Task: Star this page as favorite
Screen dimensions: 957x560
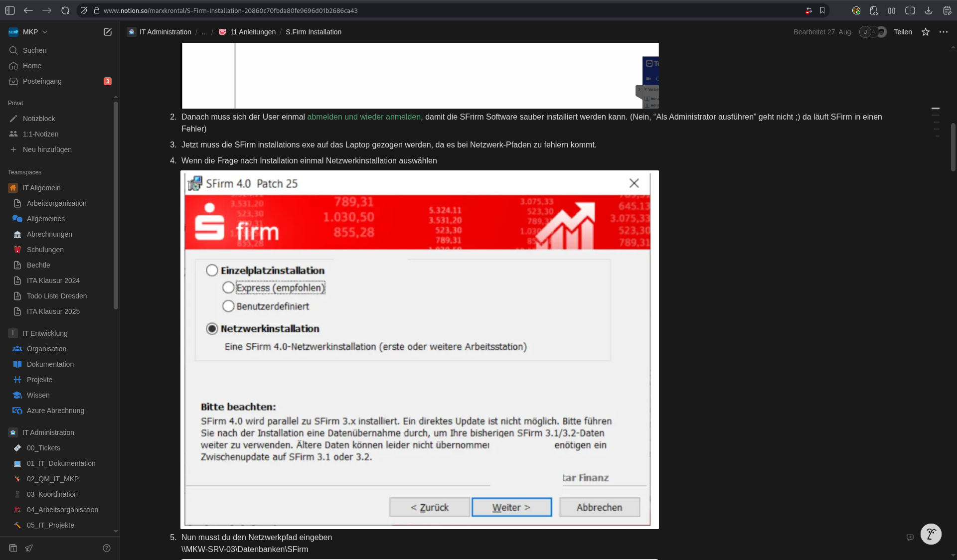Action: 926,32
